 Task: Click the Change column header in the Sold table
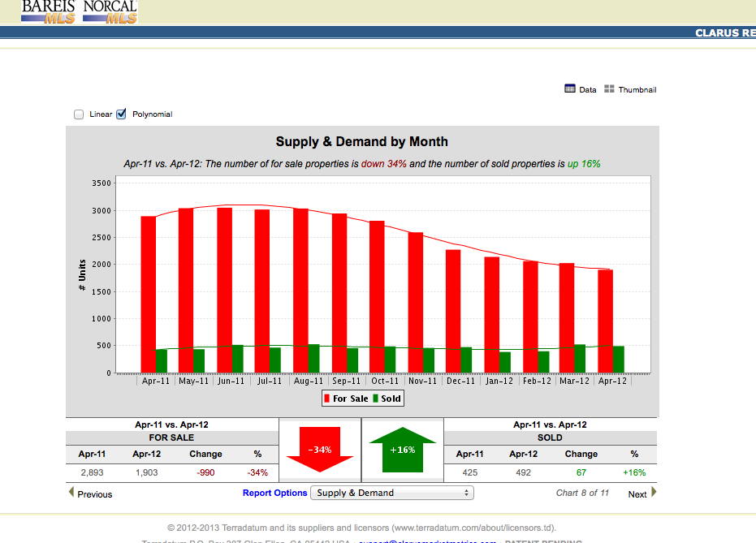[x=581, y=454]
